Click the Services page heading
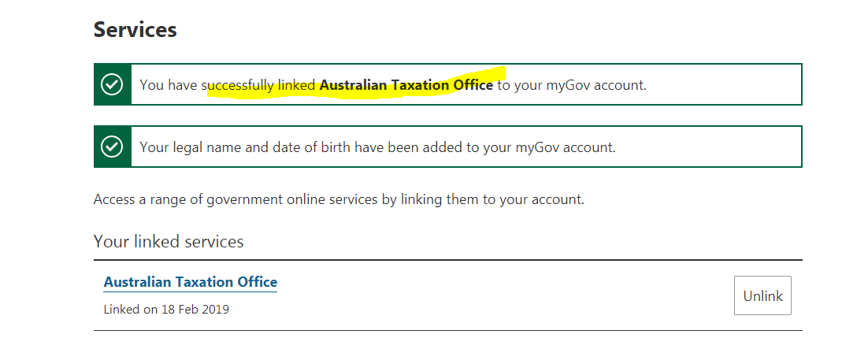 tap(135, 29)
